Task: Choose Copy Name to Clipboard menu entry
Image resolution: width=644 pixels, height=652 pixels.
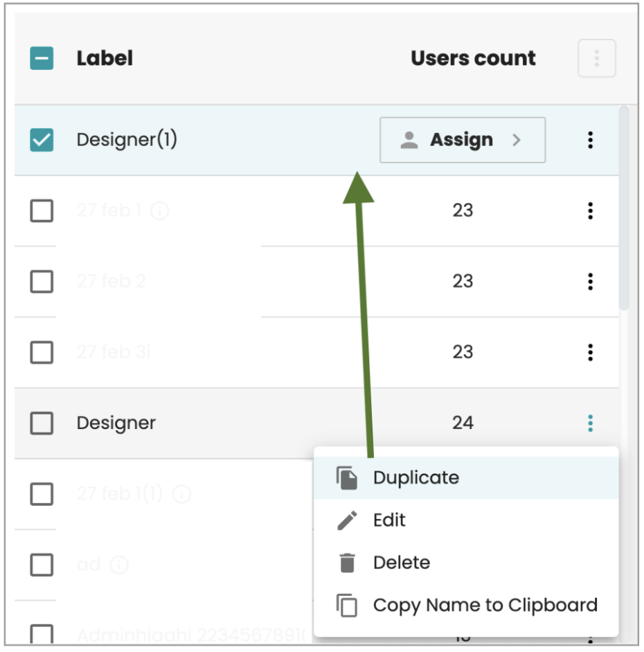Action: tap(485, 606)
